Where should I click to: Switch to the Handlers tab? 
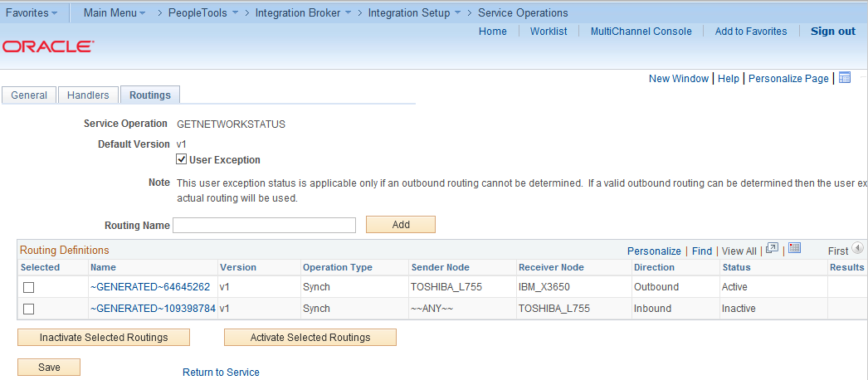click(x=88, y=95)
